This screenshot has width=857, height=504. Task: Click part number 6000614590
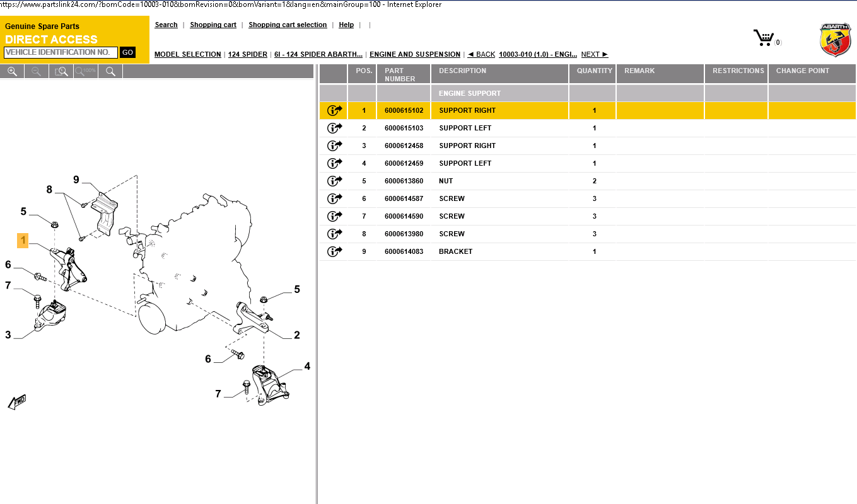[x=404, y=216]
